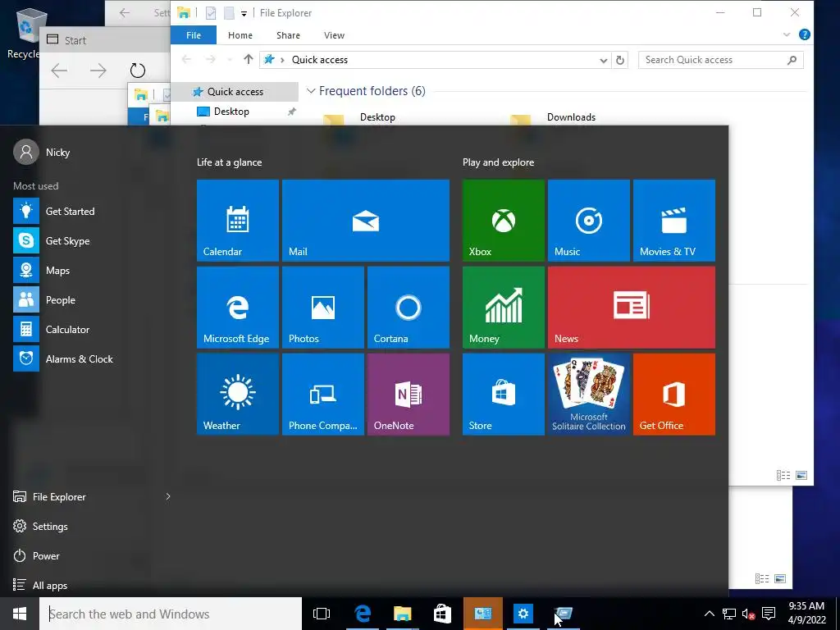Go up one folder level in File Explorer
840x630 pixels.
(x=248, y=59)
